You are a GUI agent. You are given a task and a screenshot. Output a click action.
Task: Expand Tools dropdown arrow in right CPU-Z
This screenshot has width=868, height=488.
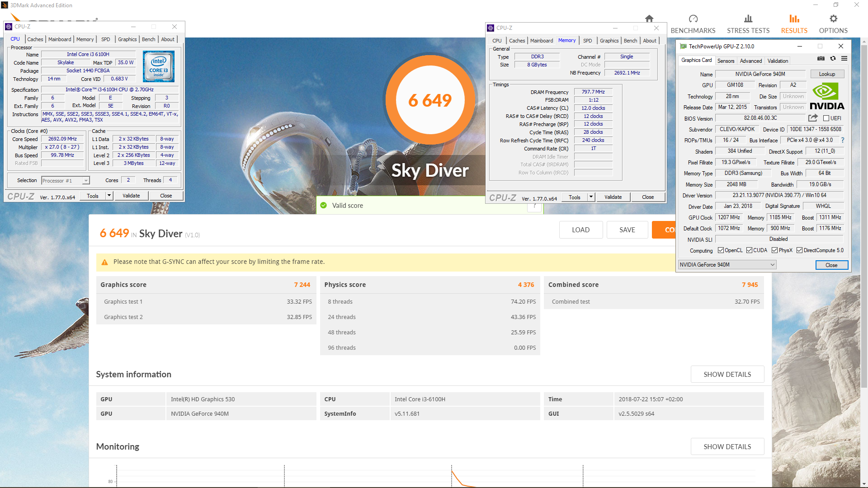point(591,197)
